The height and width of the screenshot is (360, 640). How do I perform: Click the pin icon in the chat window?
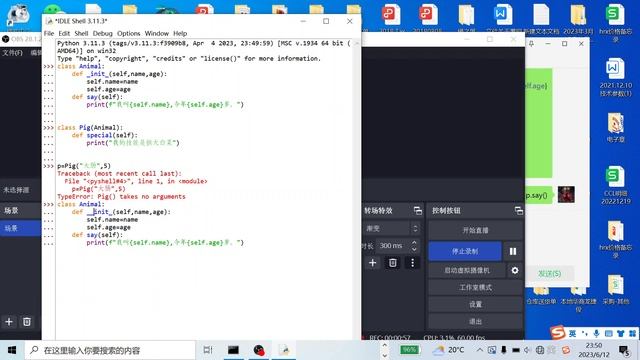coord(531,43)
